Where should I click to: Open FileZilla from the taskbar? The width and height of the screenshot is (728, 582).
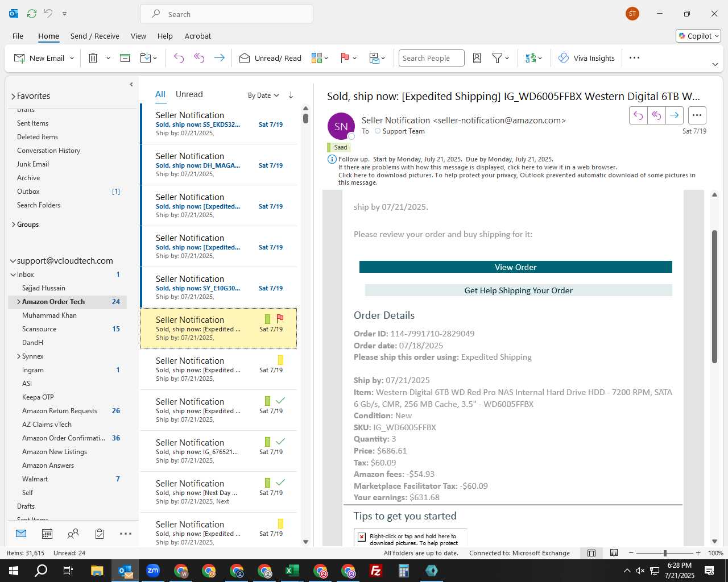point(376,571)
